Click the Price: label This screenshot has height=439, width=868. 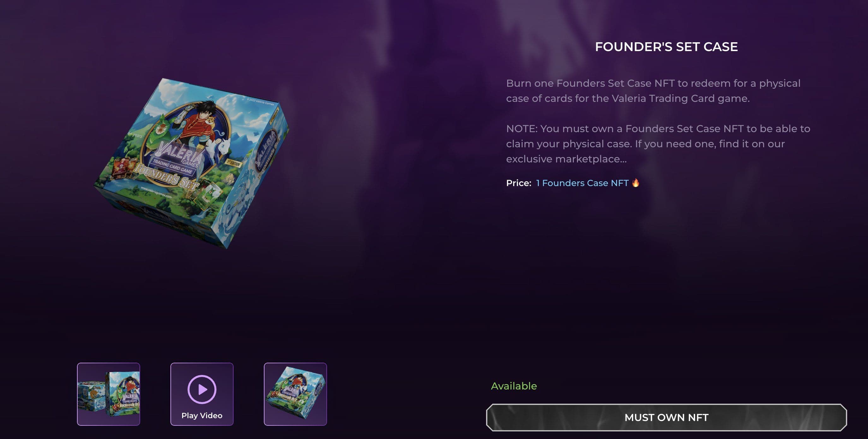(519, 183)
